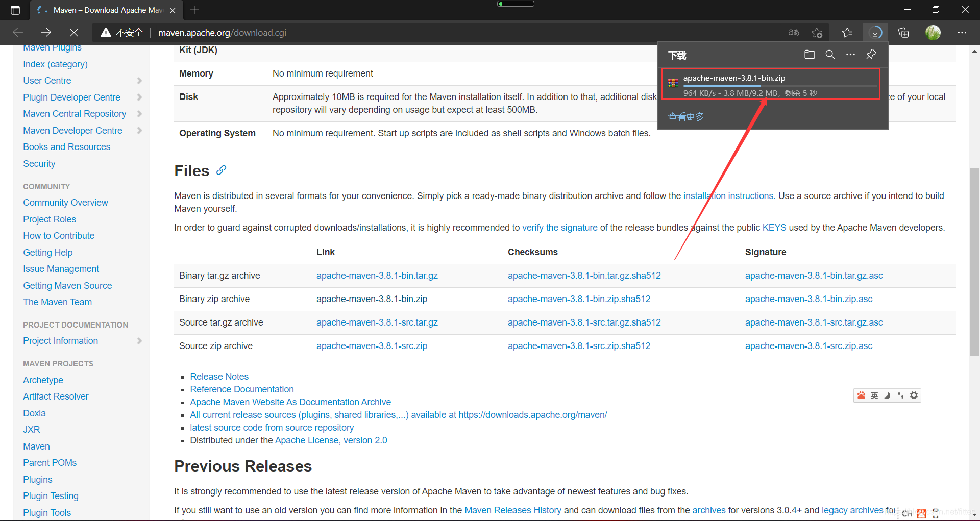Open Index (category) in the sidebar

(x=55, y=64)
